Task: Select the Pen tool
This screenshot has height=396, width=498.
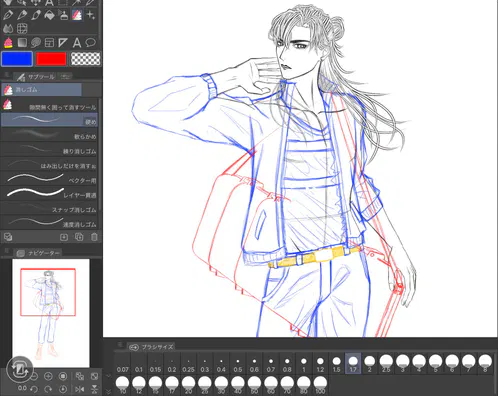Action: click(8, 15)
